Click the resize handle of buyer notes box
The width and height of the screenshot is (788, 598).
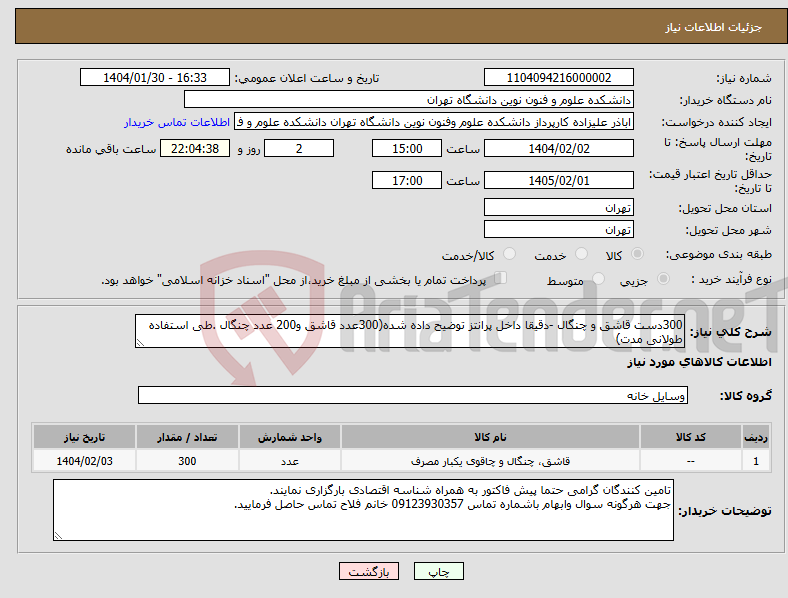tap(58, 536)
